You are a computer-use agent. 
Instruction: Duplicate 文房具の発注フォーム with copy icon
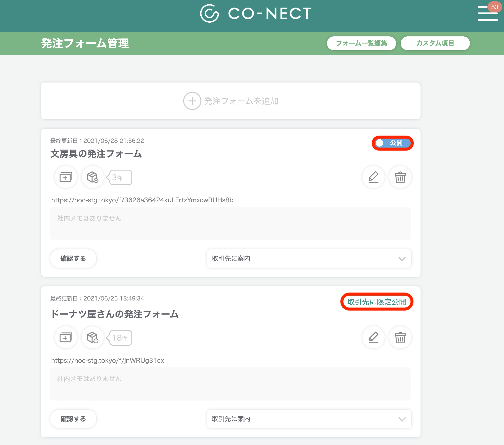(x=66, y=177)
